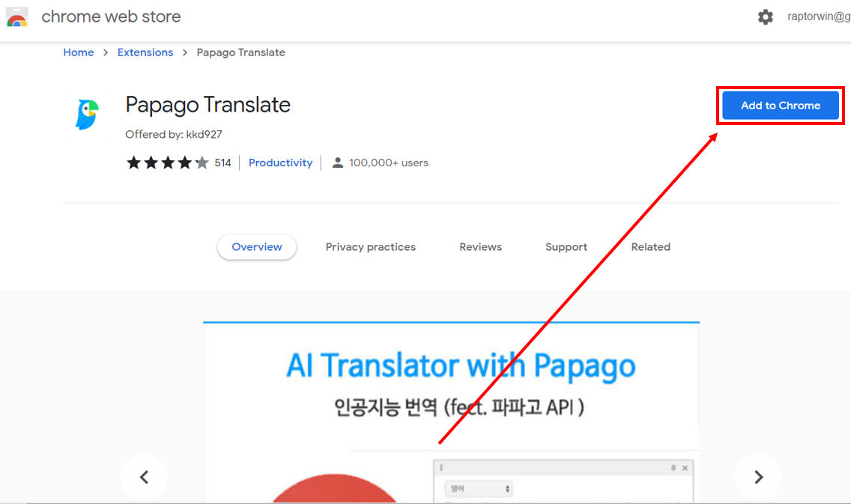Image resolution: width=851 pixels, height=504 pixels.
Task: Open the Productivity category link
Action: pyautogui.click(x=281, y=163)
